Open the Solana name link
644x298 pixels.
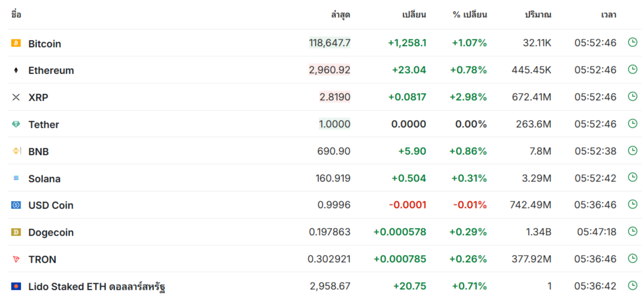(x=44, y=179)
